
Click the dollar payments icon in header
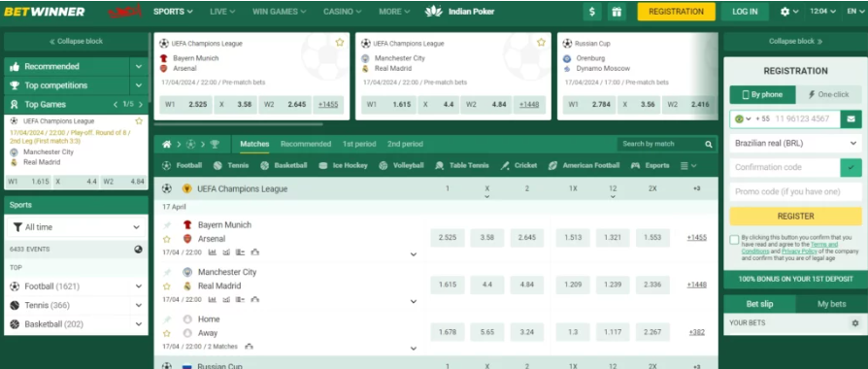(591, 12)
